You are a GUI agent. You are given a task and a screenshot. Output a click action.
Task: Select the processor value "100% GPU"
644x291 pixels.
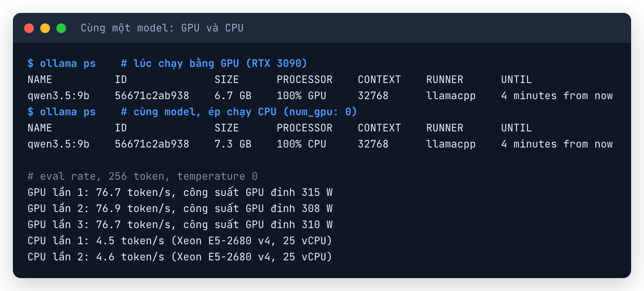(x=301, y=96)
